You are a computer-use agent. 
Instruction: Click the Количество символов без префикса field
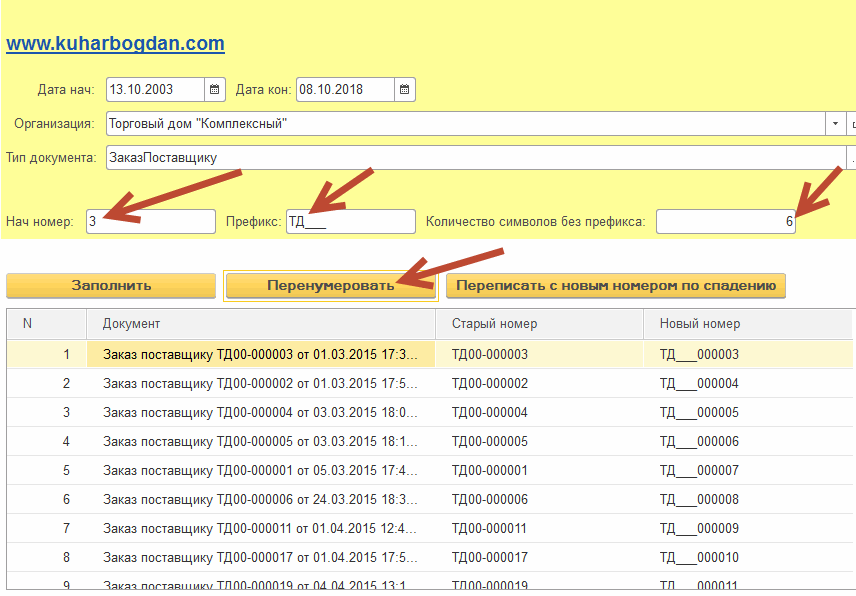pos(725,222)
